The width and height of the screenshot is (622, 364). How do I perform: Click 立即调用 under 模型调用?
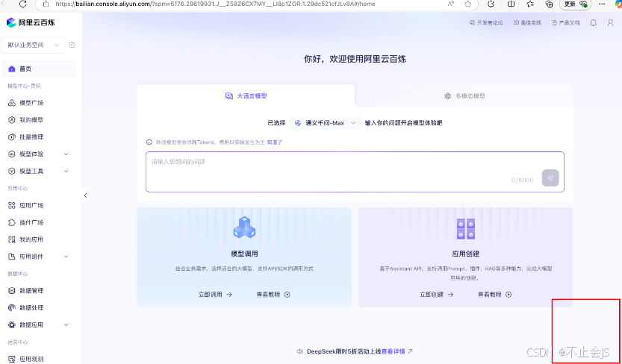click(215, 295)
